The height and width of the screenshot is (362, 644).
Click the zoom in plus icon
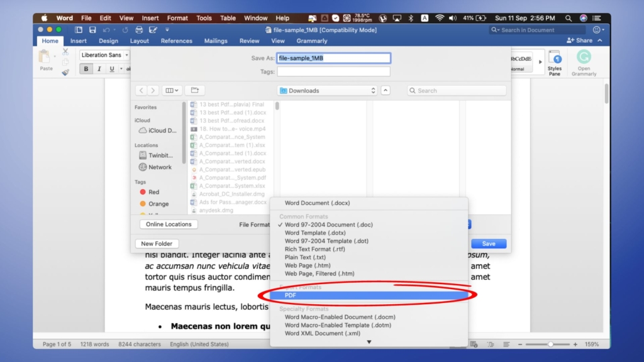[575, 344]
